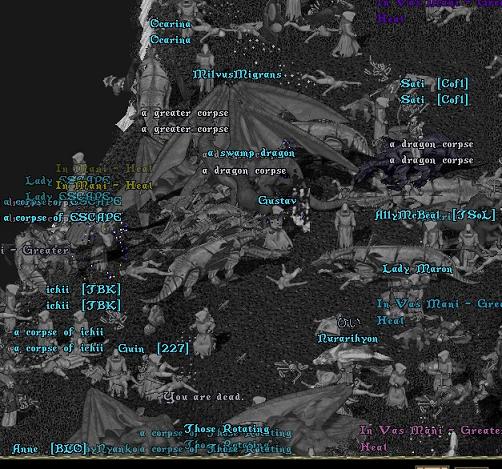
Task: Click the MilvusMigrans player name label
Action: (237, 75)
